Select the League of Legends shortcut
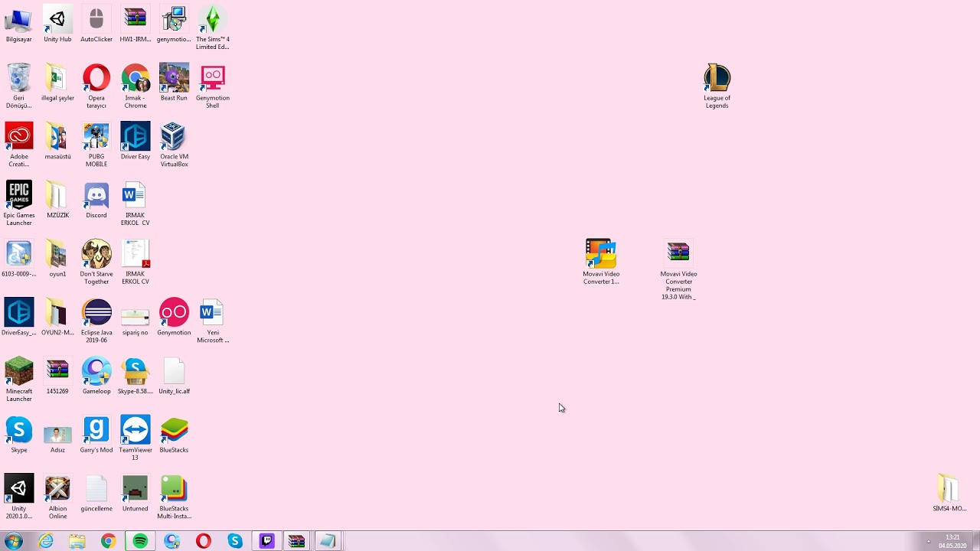Screen dimensions: 980x551 [x=717, y=87]
